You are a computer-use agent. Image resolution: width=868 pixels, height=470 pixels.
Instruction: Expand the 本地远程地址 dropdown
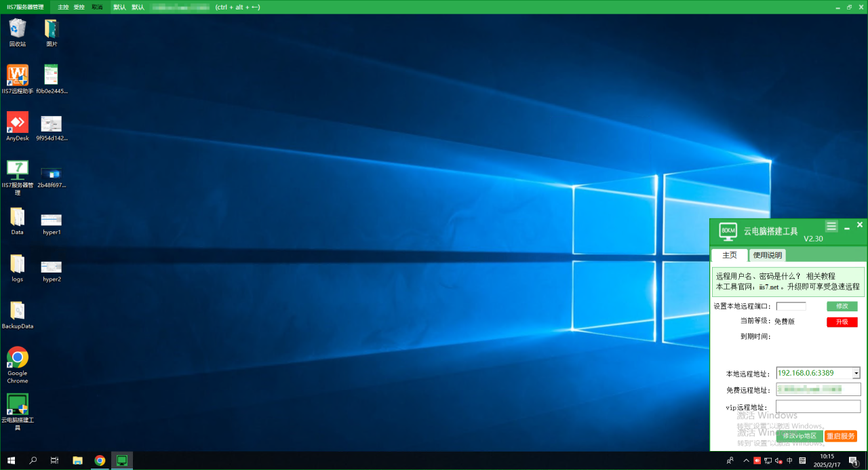click(856, 373)
